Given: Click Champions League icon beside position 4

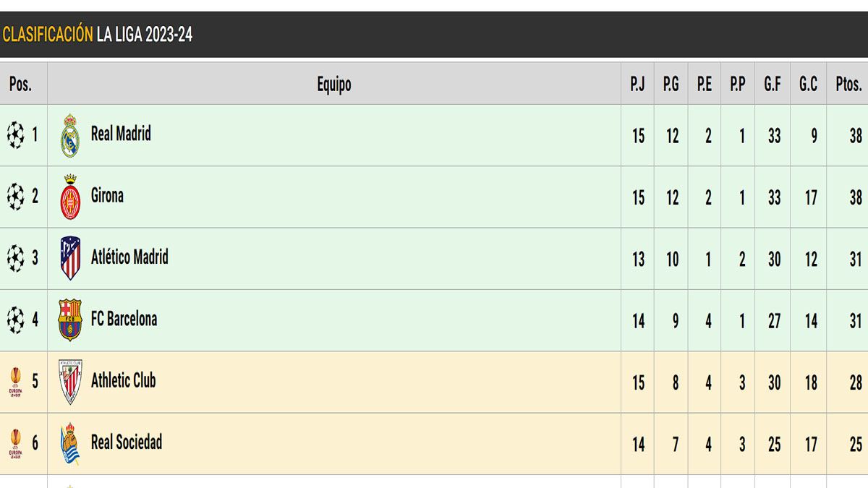Looking at the screenshot, I should (15, 320).
